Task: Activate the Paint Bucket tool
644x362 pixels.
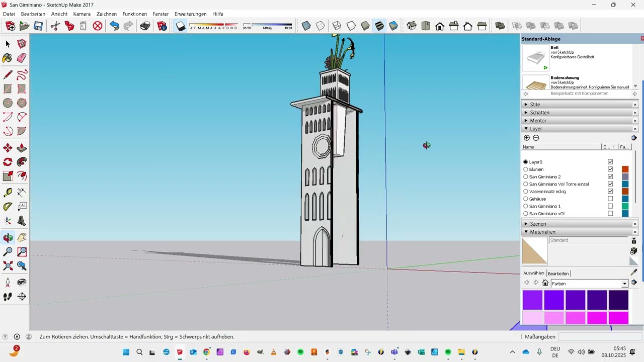Action: point(8,59)
